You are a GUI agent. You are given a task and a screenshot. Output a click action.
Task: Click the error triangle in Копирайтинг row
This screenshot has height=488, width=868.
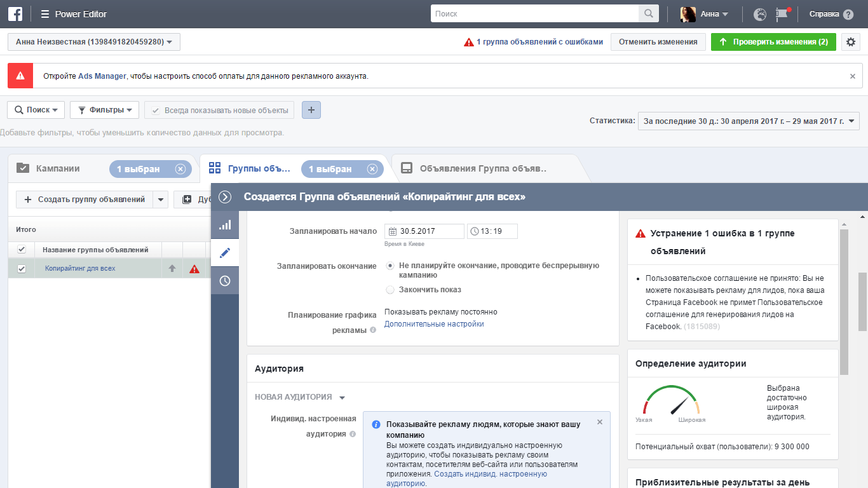click(194, 269)
